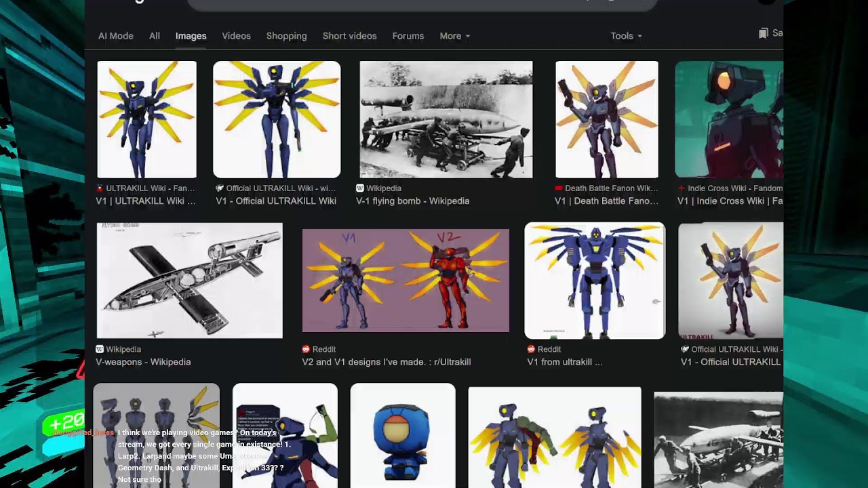Open 'V-weapons - Wikipedia' title link
Image resolution: width=868 pixels, height=488 pixels.
click(x=143, y=362)
